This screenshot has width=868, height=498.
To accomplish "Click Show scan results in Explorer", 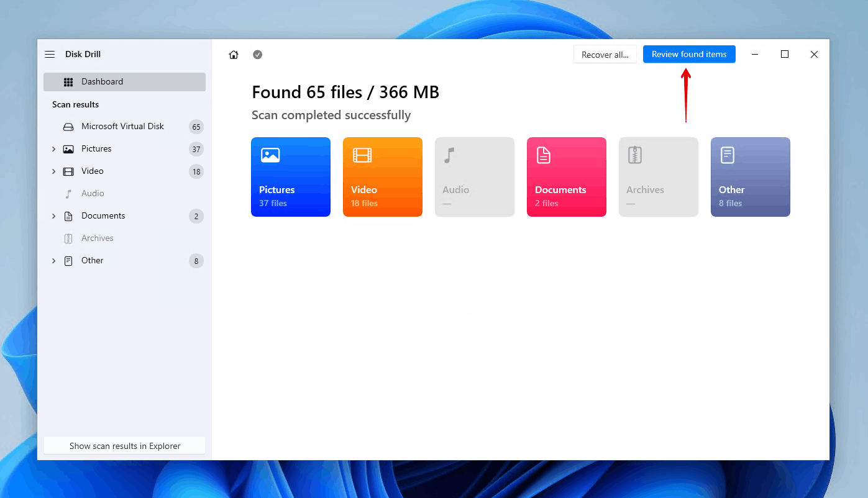I will click(x=125, y=446).
